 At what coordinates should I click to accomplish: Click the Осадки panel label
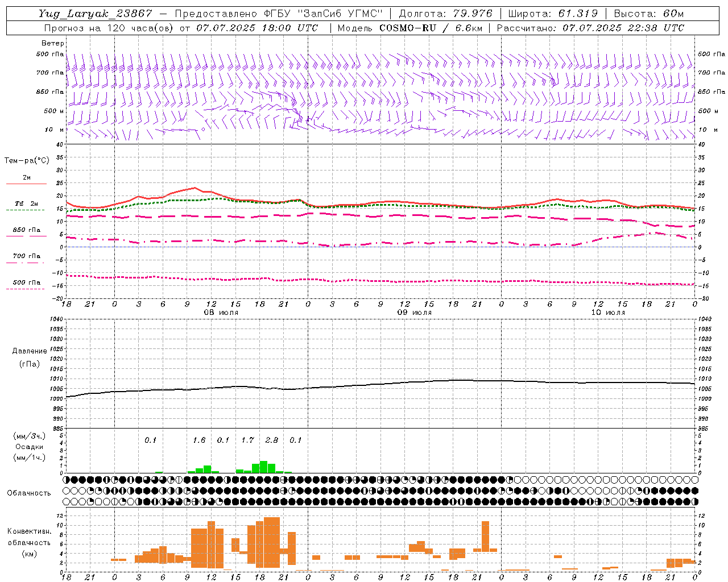click(x=30, y=447)
